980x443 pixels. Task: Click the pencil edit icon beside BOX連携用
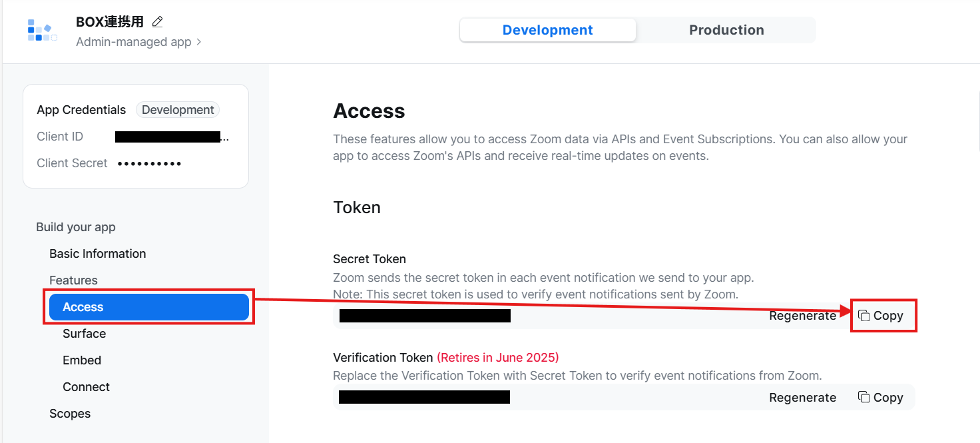pyautogui.click(x=158, y=22)
